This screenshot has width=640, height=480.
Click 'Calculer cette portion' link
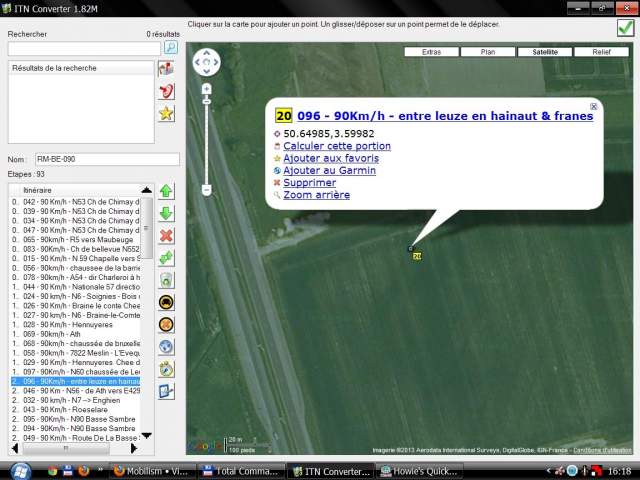point(337,146)
